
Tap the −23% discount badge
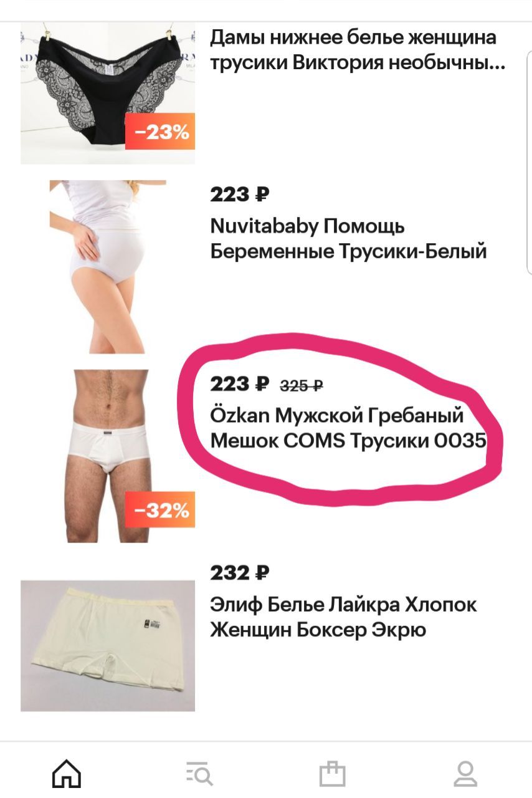[x=160, y=132]
